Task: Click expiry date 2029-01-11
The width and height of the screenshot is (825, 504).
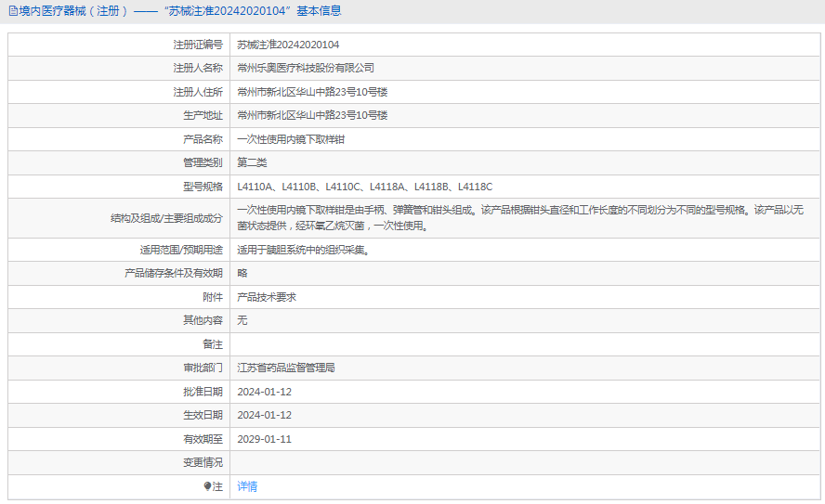Action: [264, 439]
